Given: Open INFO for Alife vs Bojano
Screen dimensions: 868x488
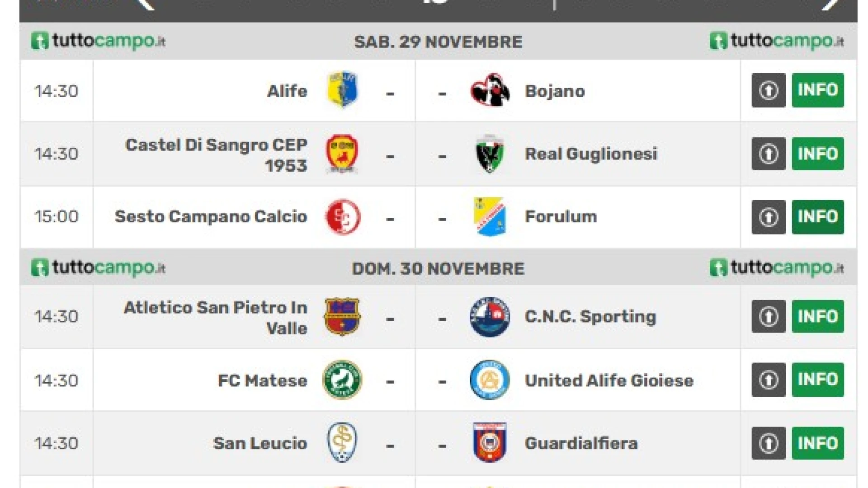Looking at the screenshot, I should [817, 90].
